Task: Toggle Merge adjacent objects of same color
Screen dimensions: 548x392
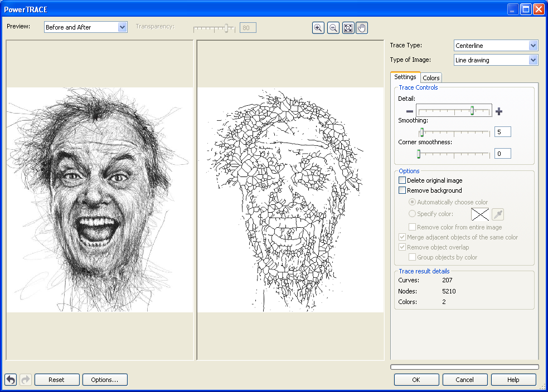Action: [402, 237]
